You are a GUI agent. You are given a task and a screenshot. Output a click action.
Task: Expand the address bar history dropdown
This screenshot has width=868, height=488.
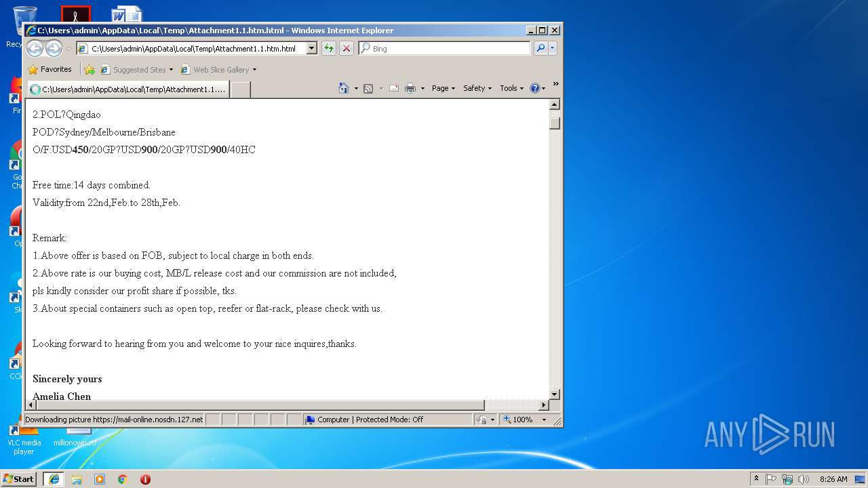click(x=312, y=48)
